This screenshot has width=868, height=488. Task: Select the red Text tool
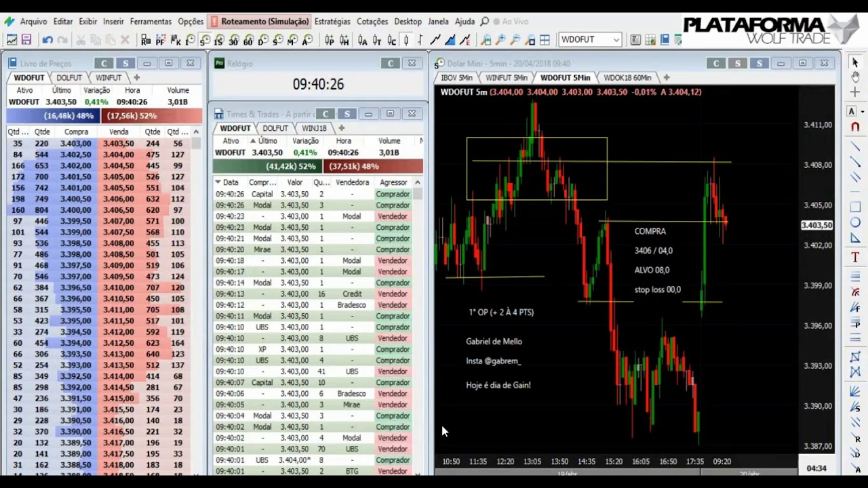[855, 258]
